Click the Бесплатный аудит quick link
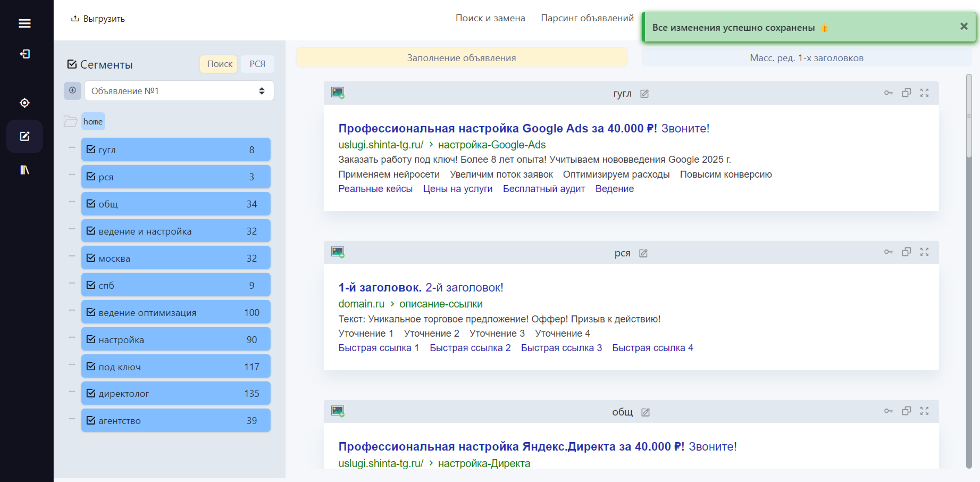 click(x=544, y=189)
